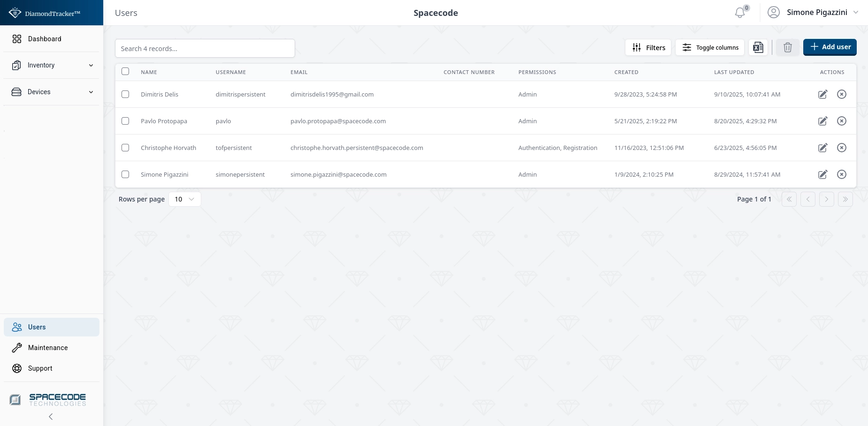Viewport: 868px width, 426px height.
Task: Open the rows per page dropdown
Action: coord(184,199)
